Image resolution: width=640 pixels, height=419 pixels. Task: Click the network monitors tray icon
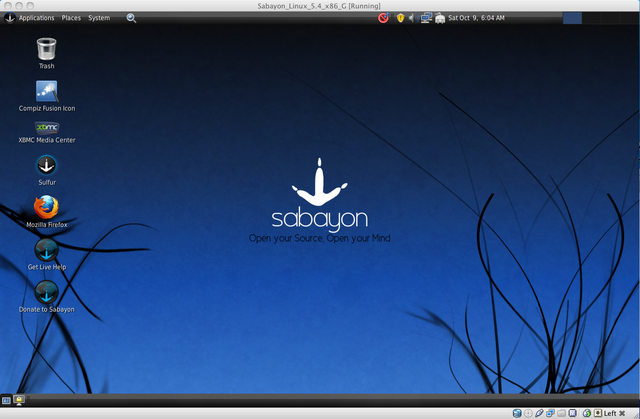426,18
